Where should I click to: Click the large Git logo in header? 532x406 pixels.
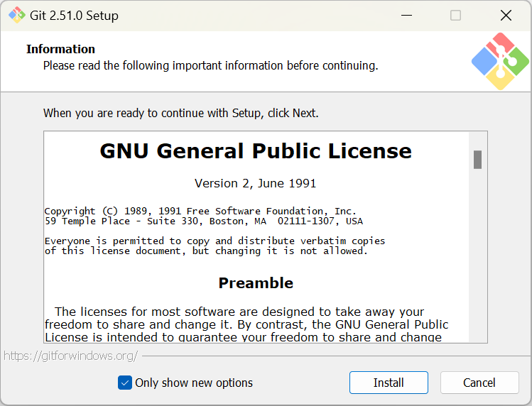click(x=500, y=61)
